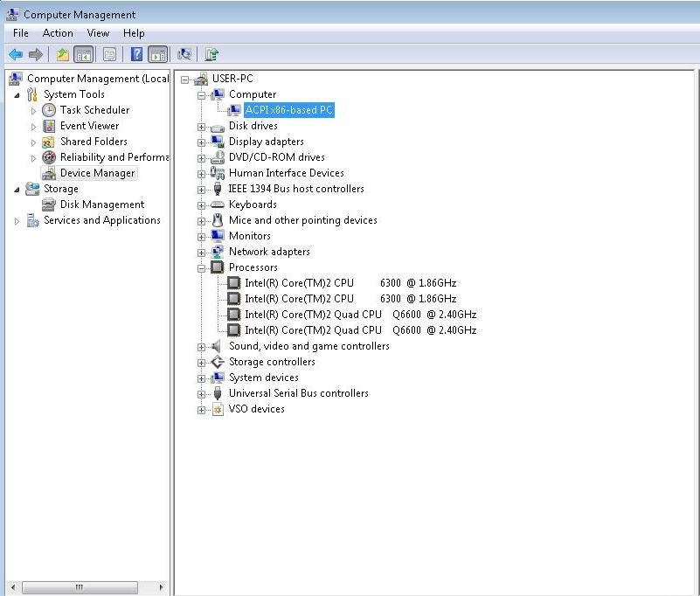Expand the Network adapters node
700x596 pixels.
pyautogui.click(x=202, y=253)
